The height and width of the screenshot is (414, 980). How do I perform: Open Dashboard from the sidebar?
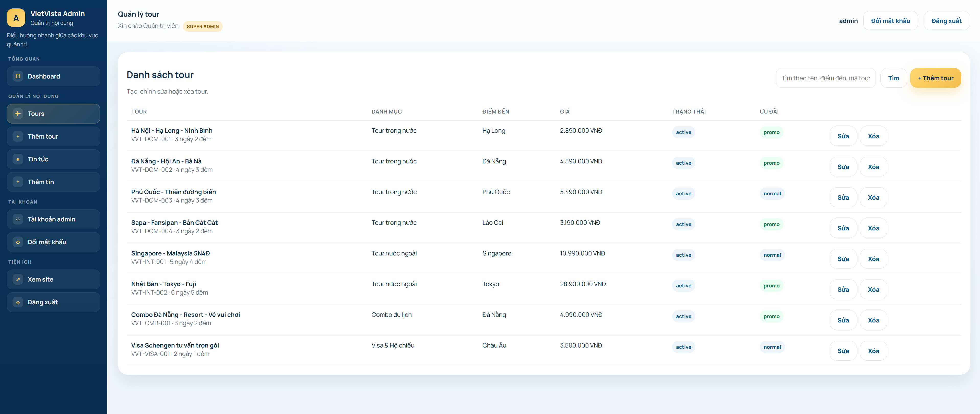pyautogui.click(x=53, y=76)
